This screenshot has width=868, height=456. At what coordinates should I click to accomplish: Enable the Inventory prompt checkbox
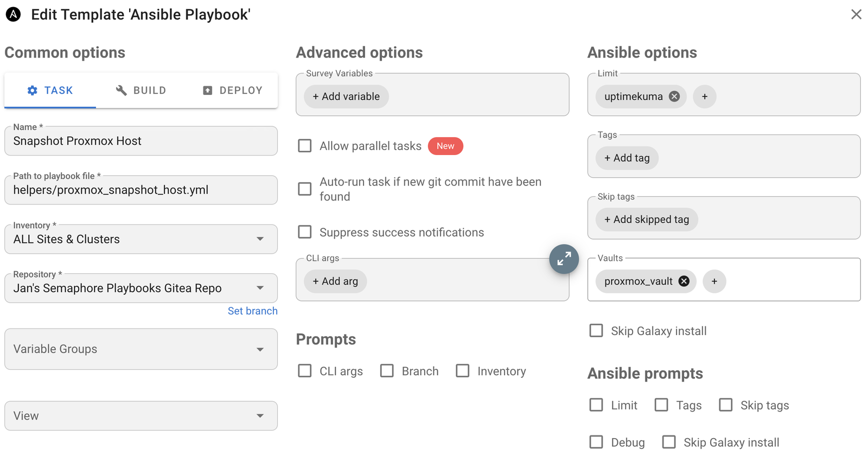tap(463, 371)
